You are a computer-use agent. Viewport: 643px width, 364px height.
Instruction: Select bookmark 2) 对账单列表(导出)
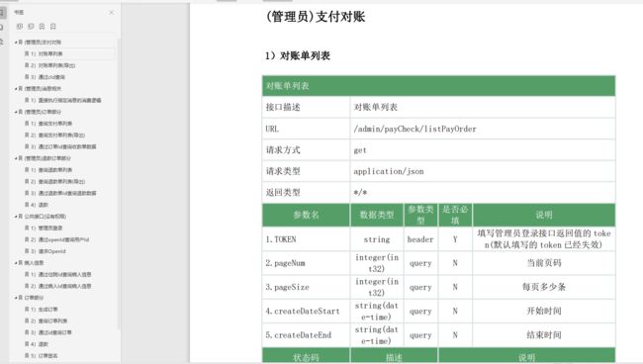coord(49,65)
